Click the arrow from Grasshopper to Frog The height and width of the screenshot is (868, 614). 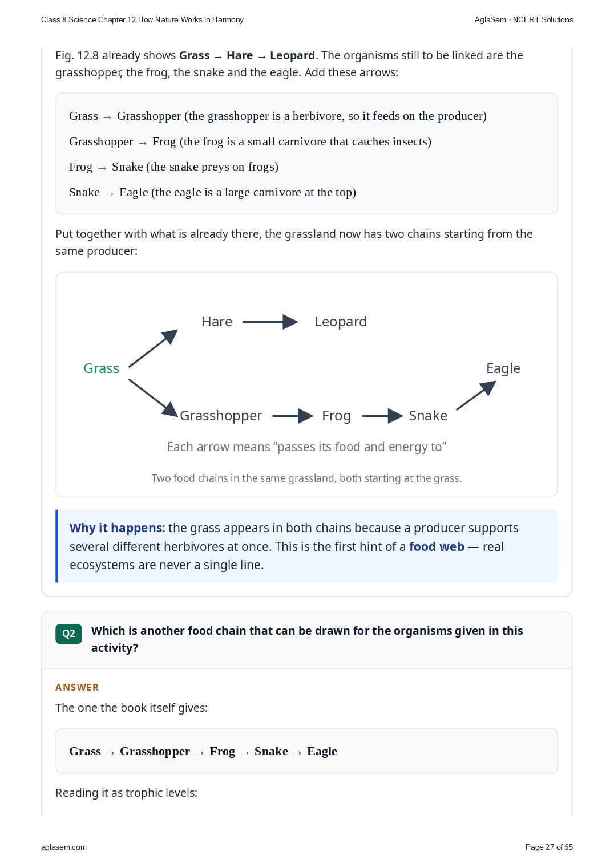pos(293,416)
